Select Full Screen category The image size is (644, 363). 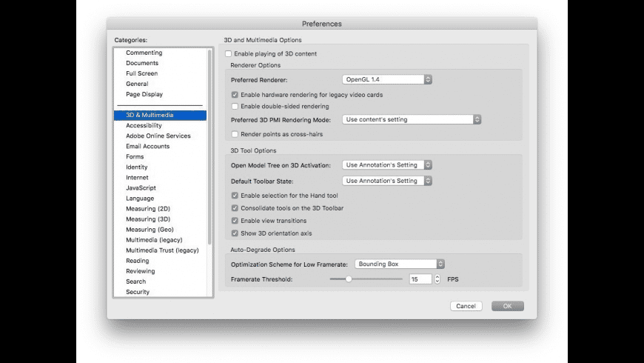(141, 73)
